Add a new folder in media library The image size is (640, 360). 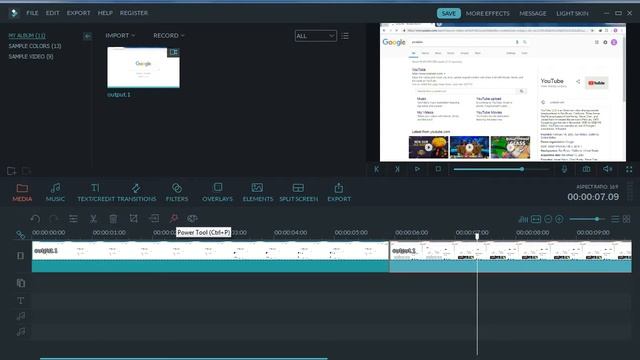coord(11,171)
